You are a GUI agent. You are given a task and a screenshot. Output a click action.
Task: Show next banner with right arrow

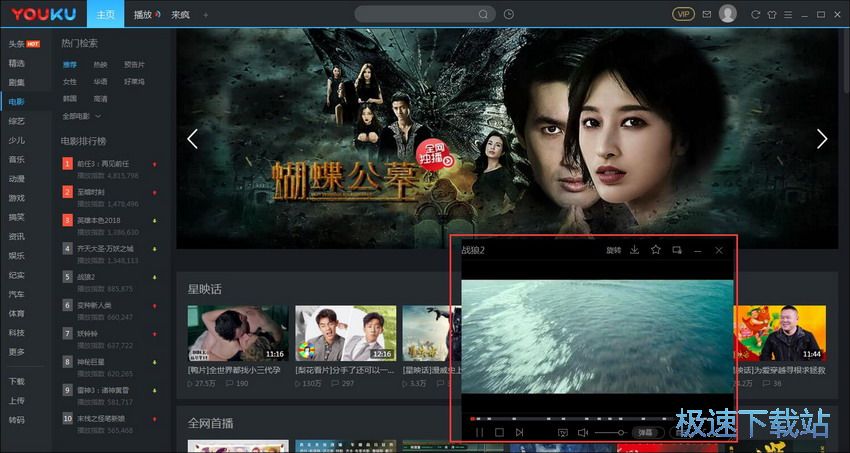822,139
